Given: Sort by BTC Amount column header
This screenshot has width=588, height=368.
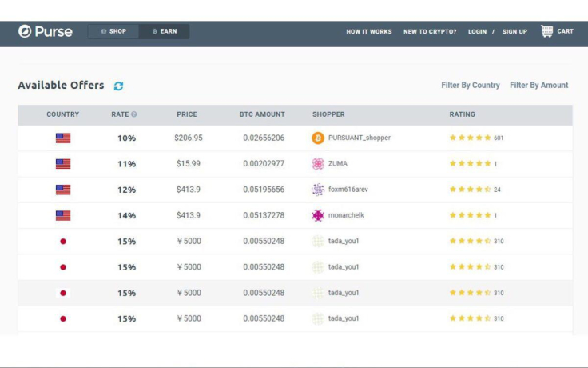Looking at the screenshot, I should pyautogui.click(x=262, y=114).
